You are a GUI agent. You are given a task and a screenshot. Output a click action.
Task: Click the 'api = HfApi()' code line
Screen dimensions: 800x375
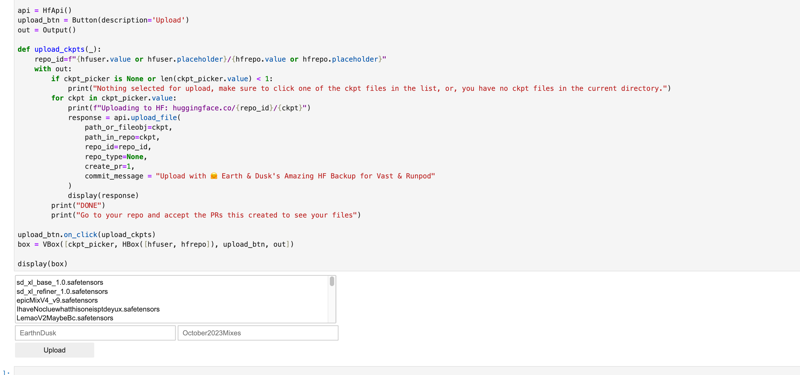click(45, 10)
